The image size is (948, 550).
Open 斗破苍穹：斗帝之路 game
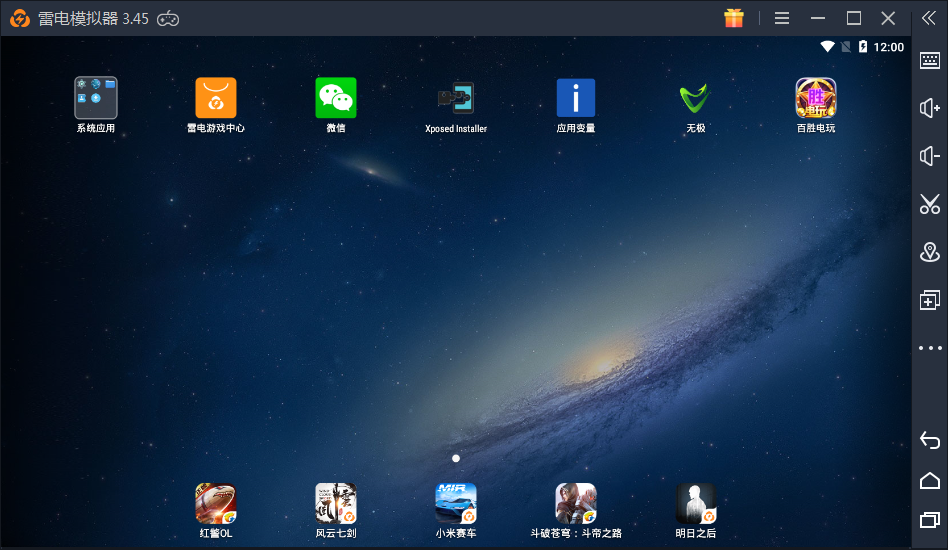click(x=576, y=503)
